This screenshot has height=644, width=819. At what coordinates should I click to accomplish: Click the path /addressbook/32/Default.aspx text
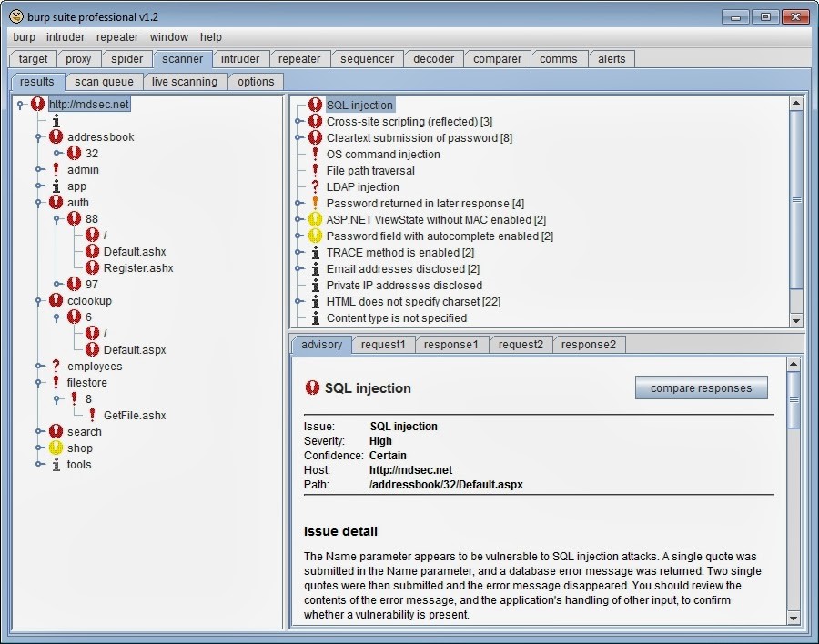pos(446,484)
